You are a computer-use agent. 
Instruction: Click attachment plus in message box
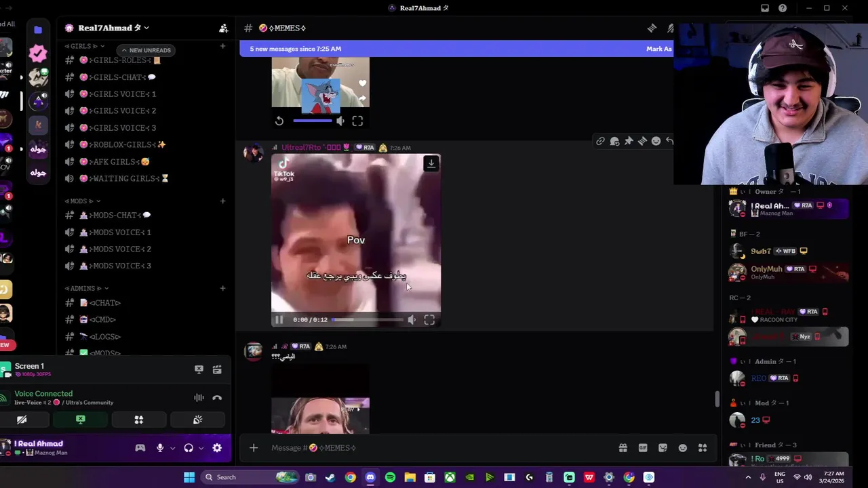(254, 448)
